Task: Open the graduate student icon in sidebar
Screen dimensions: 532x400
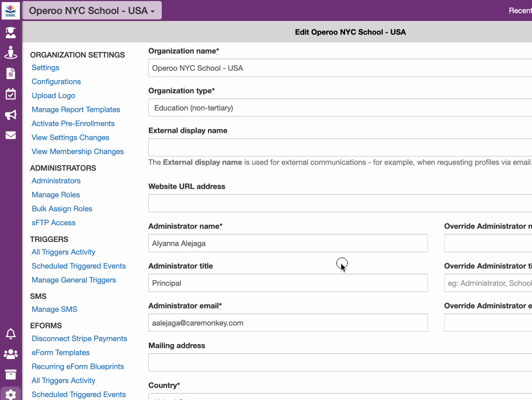Action: click(x=11, y=33)
